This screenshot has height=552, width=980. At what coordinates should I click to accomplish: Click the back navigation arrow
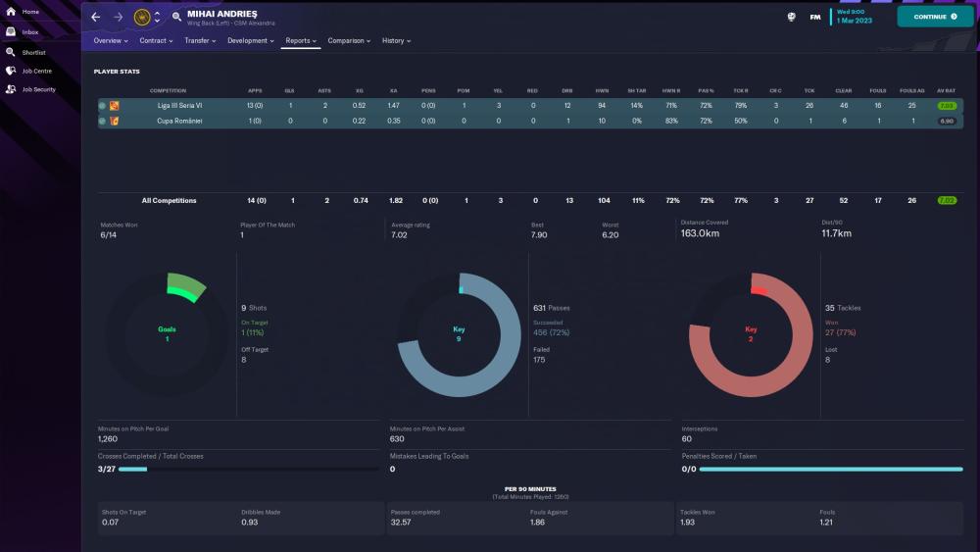pyautogui.click(x=95, y=17)
